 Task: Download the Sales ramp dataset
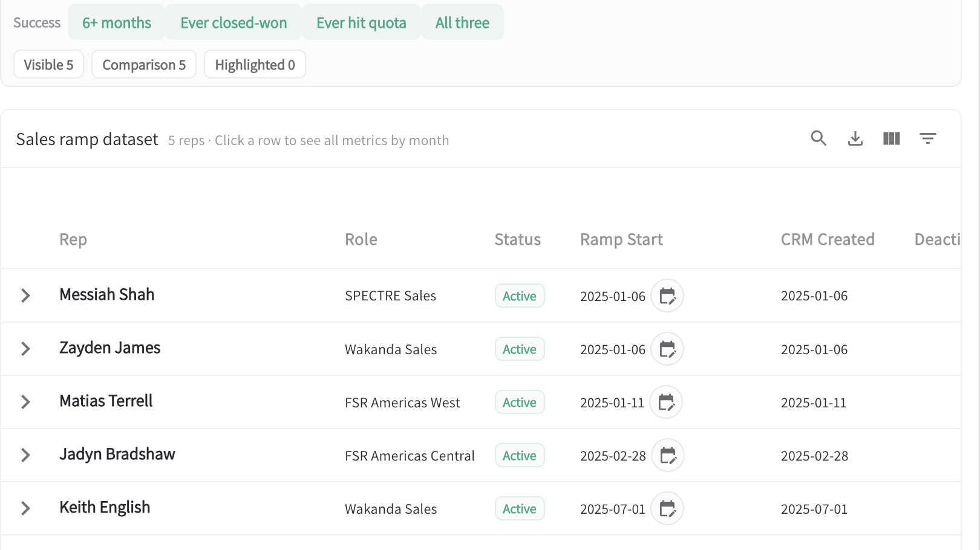point(855,138)
